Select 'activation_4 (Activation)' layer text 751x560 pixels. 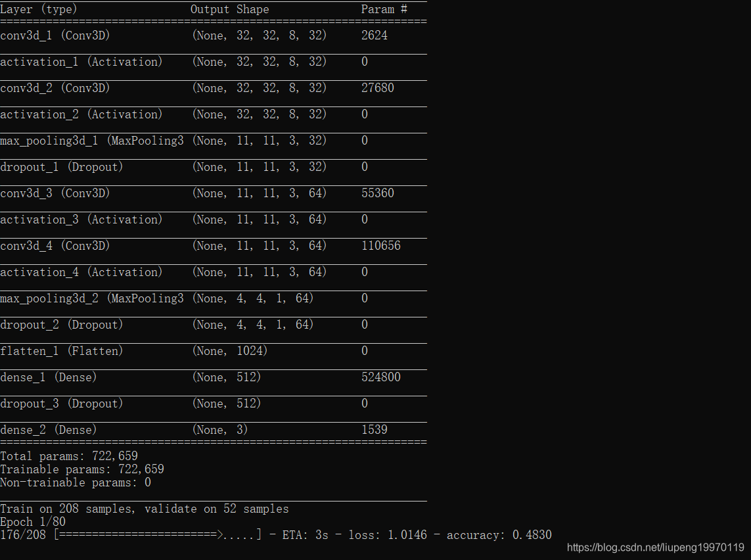81,273
